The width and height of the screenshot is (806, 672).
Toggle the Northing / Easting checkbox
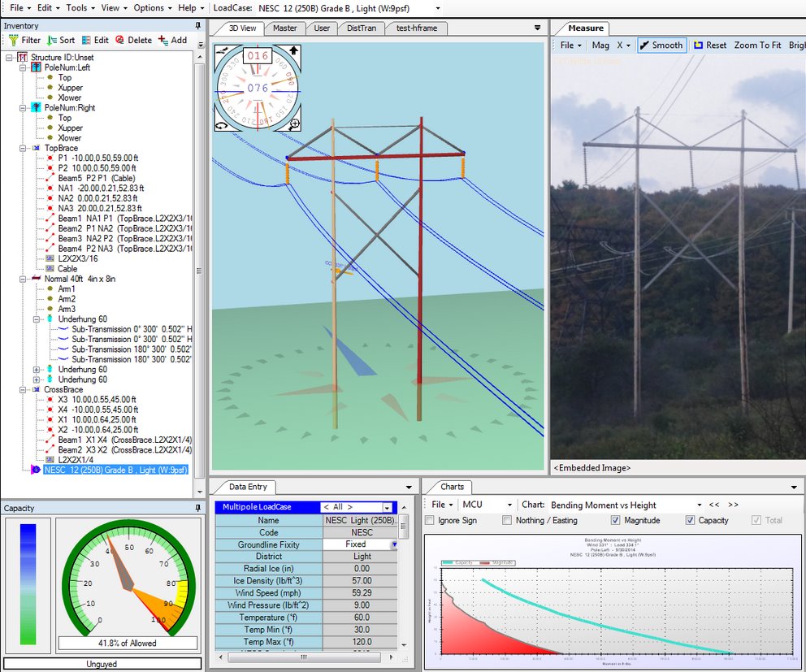point(507,520)
